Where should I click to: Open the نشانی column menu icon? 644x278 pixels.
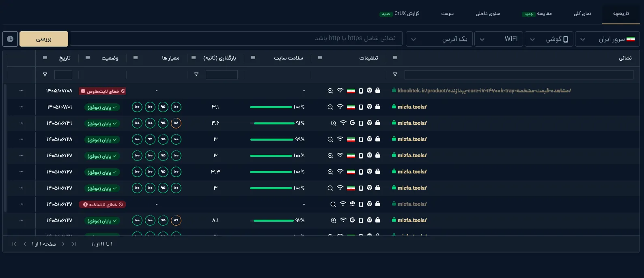click(395, 58)
